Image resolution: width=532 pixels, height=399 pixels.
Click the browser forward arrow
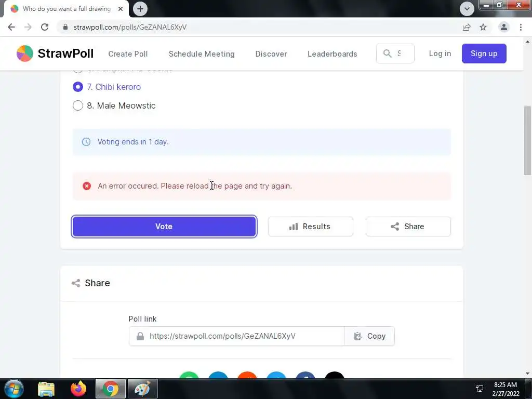click(28, 27)
